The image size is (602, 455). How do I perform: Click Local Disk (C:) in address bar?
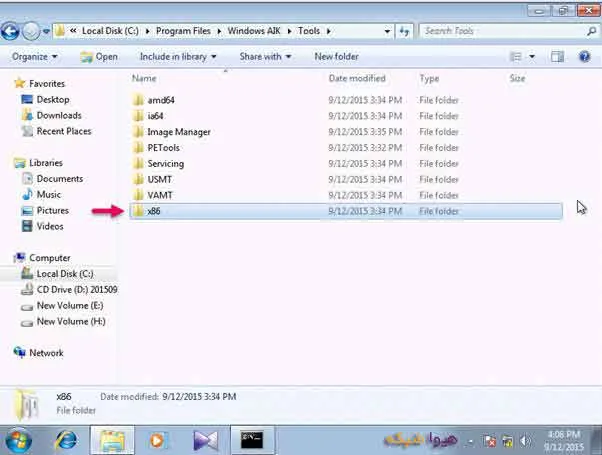click(110, 31)
